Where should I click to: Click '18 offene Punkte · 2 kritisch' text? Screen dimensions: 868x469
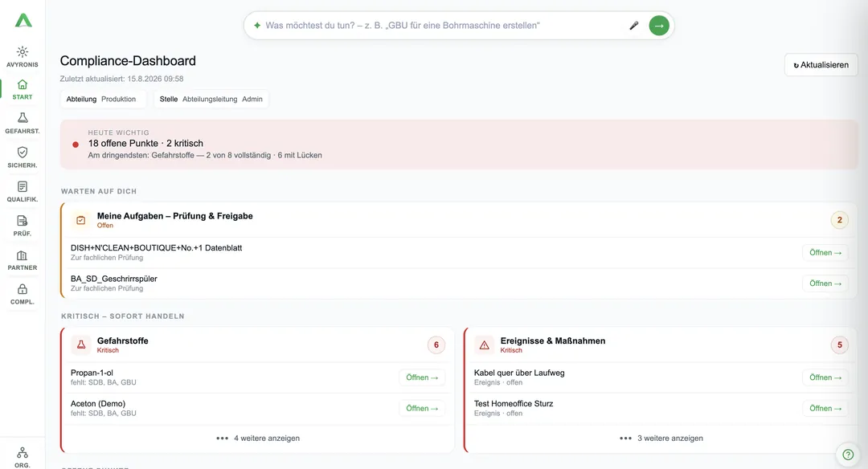(145, 143)
